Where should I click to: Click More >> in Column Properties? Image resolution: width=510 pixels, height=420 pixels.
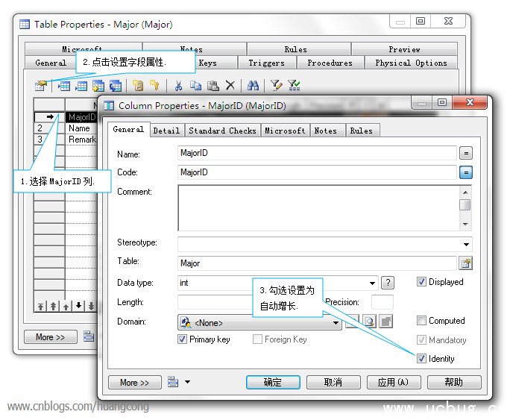pos(135,383)
